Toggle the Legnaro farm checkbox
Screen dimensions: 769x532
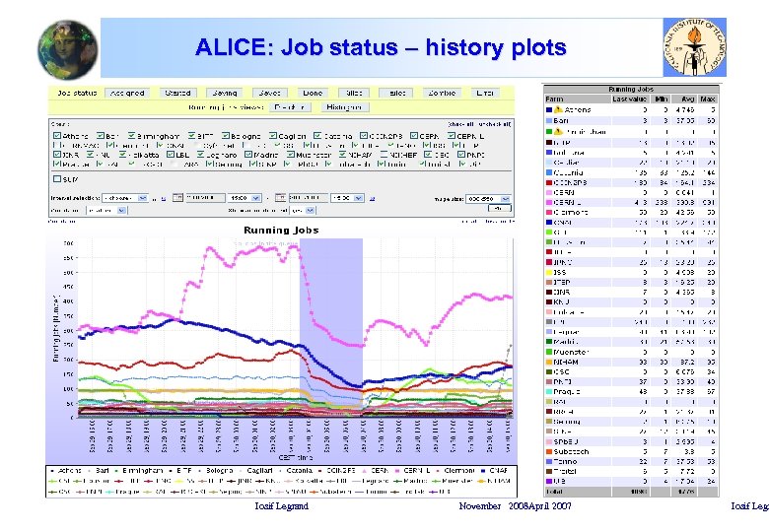(200, 155)
